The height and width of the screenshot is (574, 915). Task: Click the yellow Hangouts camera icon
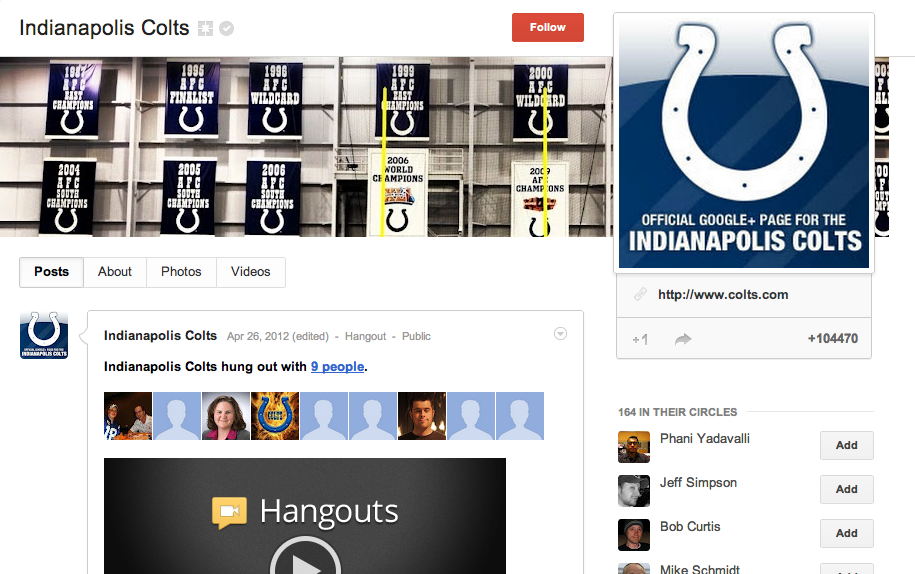point(229,512)
